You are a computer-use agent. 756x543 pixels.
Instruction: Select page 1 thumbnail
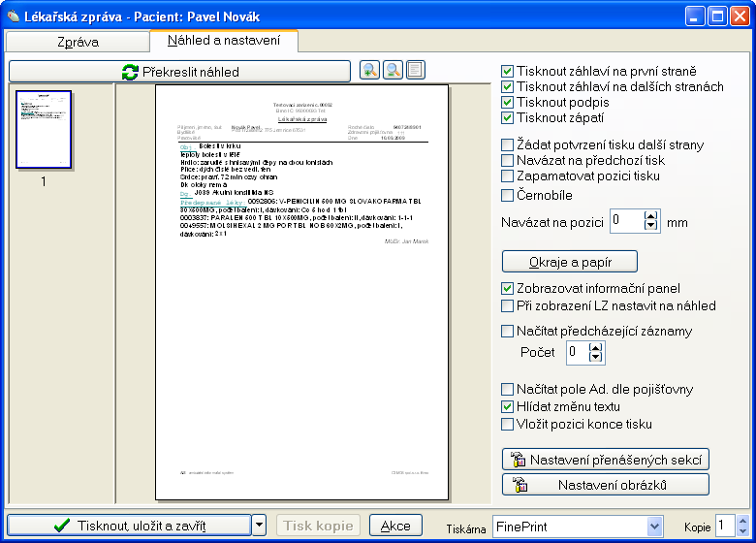(x=44, y=130)
